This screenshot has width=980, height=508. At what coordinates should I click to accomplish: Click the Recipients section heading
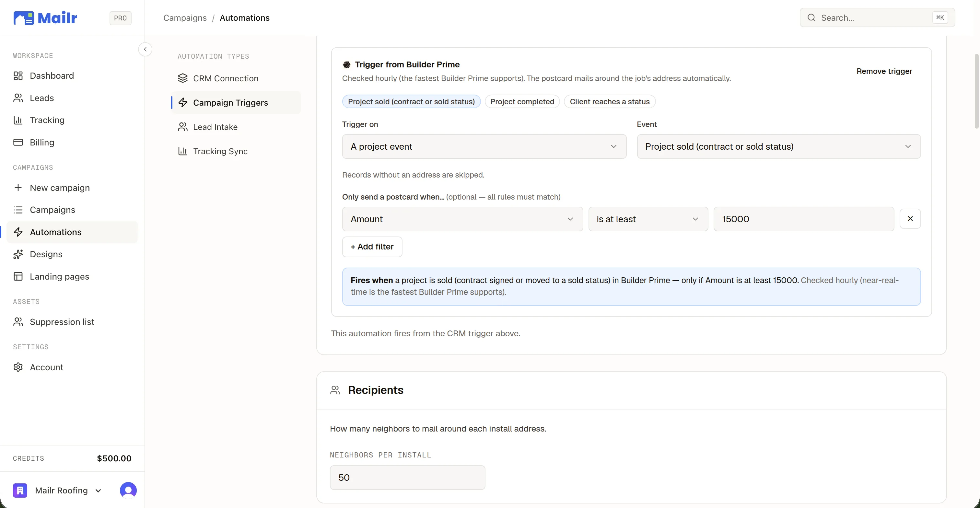(x=376, y=390)
